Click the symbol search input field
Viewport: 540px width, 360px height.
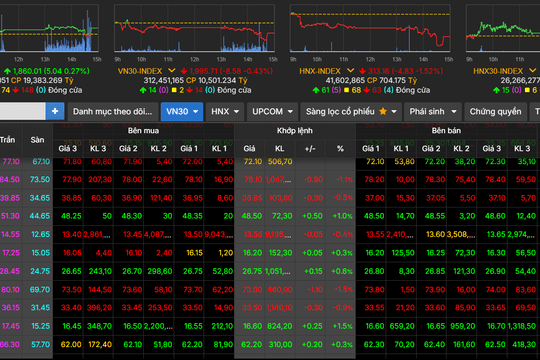[23, 111]
